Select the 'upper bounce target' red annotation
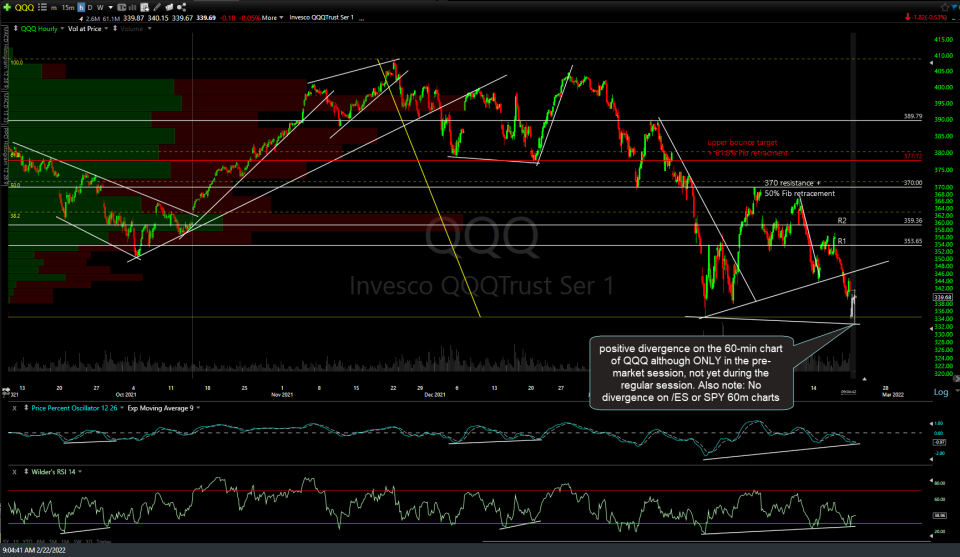Image resolution: width=960 pixels, height=557 pixels. pyautogui.click(x=742, y=143)
